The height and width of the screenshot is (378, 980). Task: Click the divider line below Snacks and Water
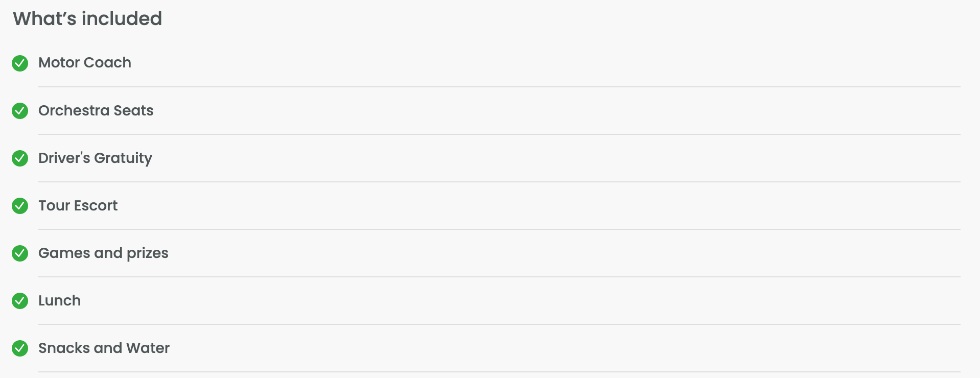pos(499,372)
